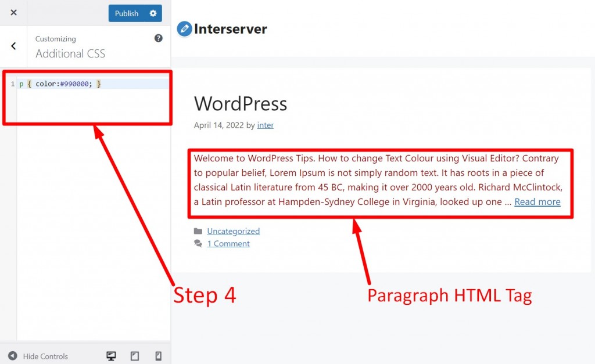Open the WordPress post title
Image resolution: width=595 pixels, height=364 pixels.
click(x=241, y=103)
